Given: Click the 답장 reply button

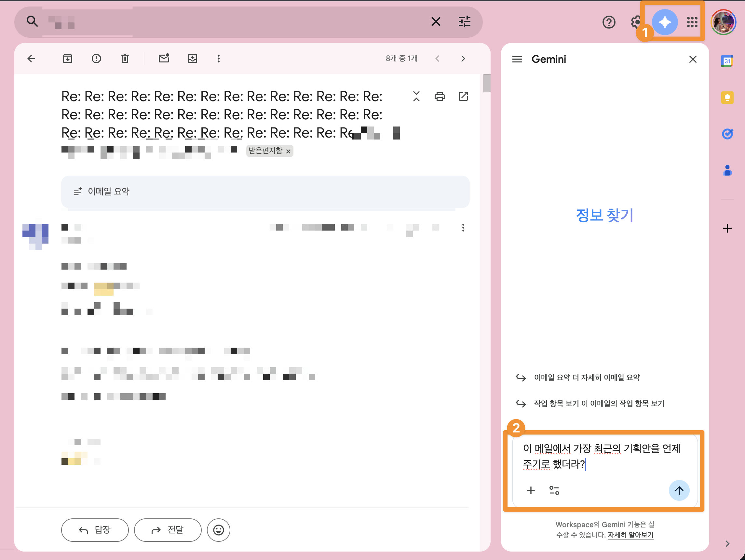Looking at the screenshot, I should (95, 530).
